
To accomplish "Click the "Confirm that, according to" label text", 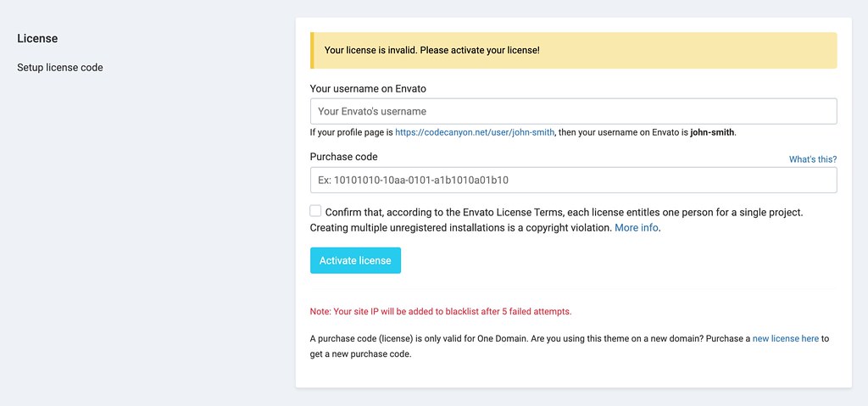I will (390, 212).
